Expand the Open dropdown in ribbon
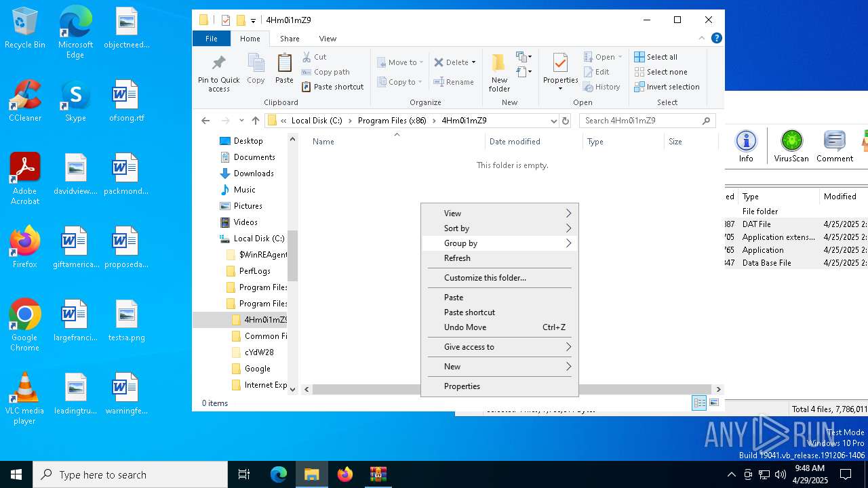This screenshot has height=488, width=868. 620,57
